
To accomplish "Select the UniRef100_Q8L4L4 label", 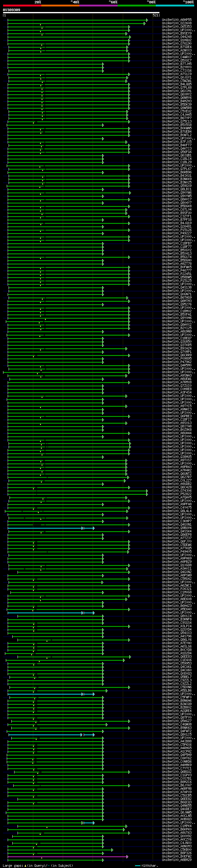I will click(x=176, y=511).
